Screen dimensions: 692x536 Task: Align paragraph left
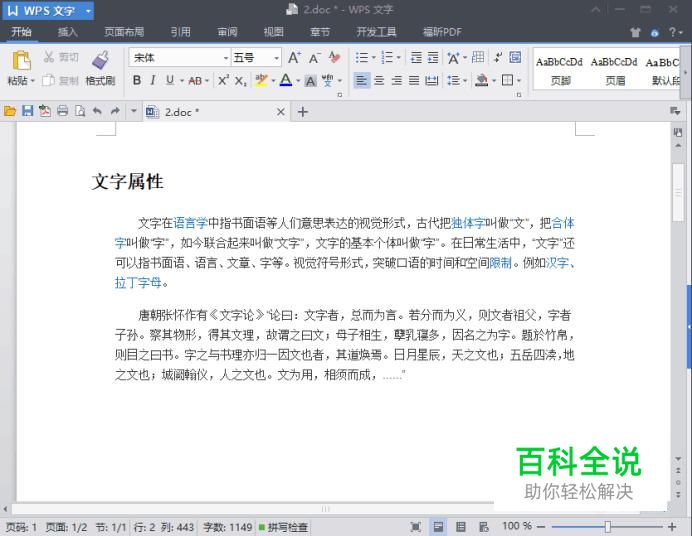362,81
